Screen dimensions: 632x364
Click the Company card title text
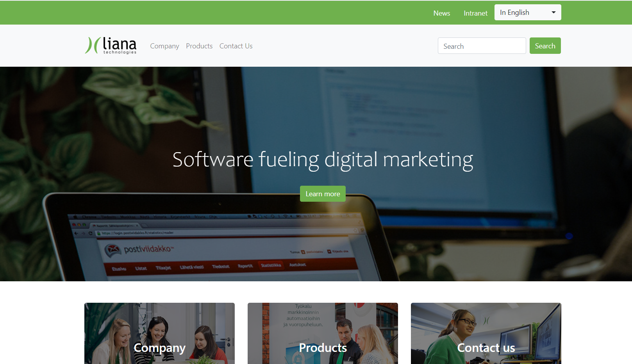coord(159,348)
